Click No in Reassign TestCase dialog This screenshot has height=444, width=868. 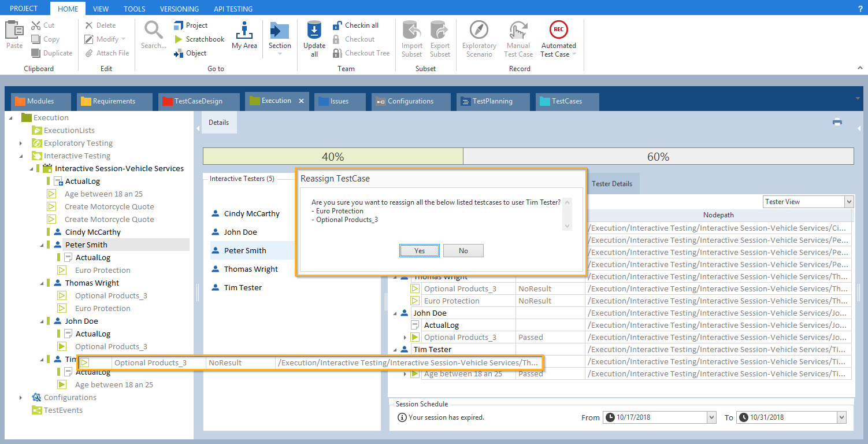(x=463, y=251)
